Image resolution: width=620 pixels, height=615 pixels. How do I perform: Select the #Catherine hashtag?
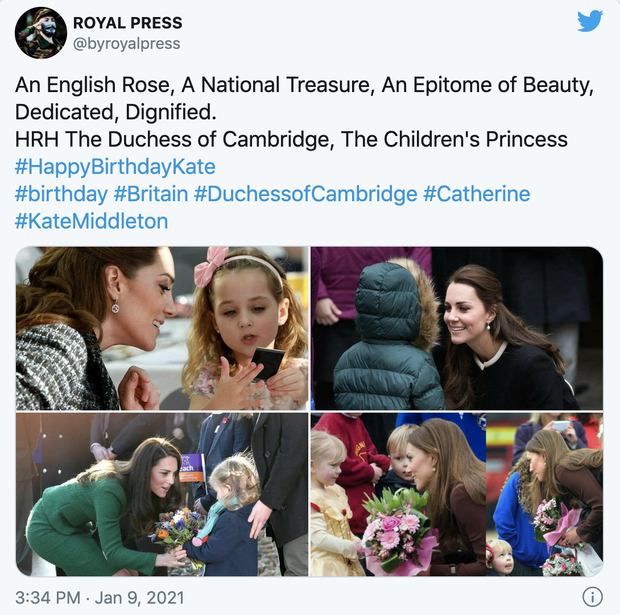(x=476, y=194)
